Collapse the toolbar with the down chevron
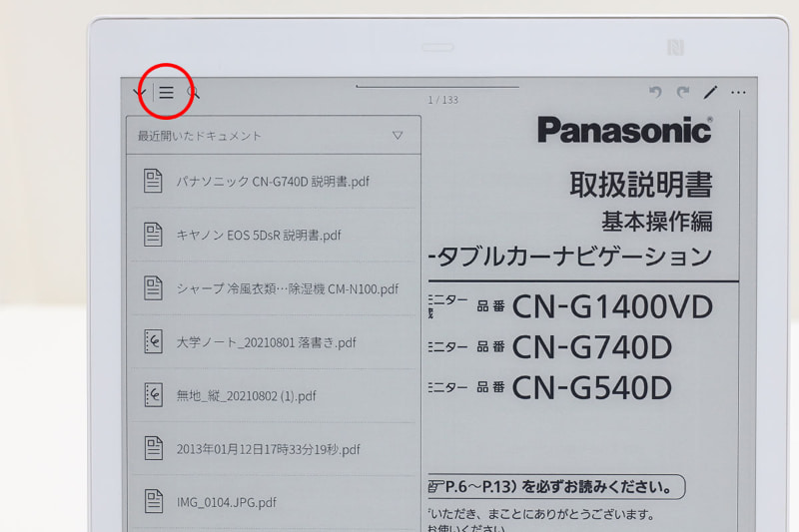 click(139, 93)
